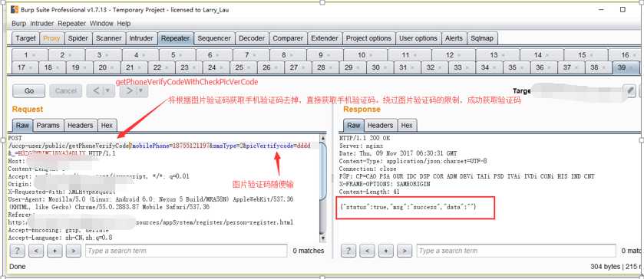Add search option with request plus button
Screen dimensions: 644x279
pyautogui.click(x=54, y=251)
